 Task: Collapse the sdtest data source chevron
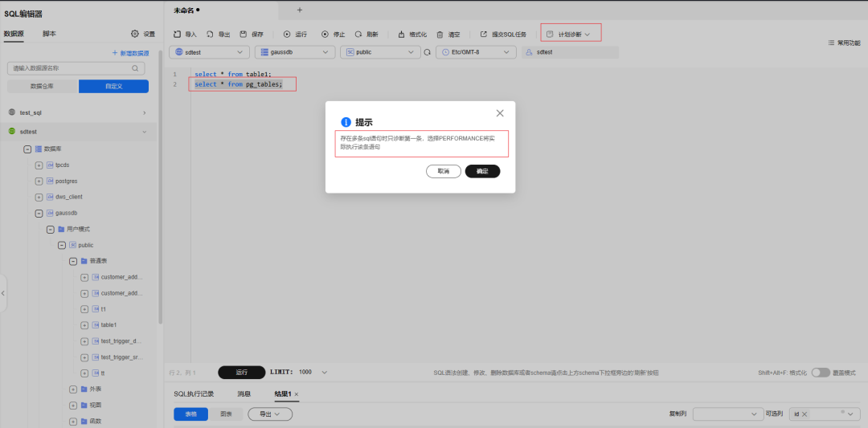point(145,132)
